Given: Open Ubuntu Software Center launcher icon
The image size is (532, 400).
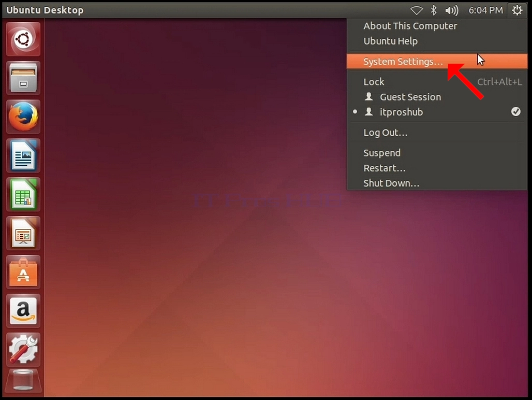Looking at the screenshot, I should 23,272.
